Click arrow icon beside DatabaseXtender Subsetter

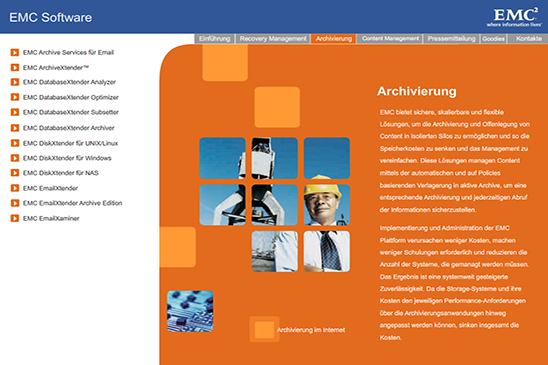tap(15, 112)
